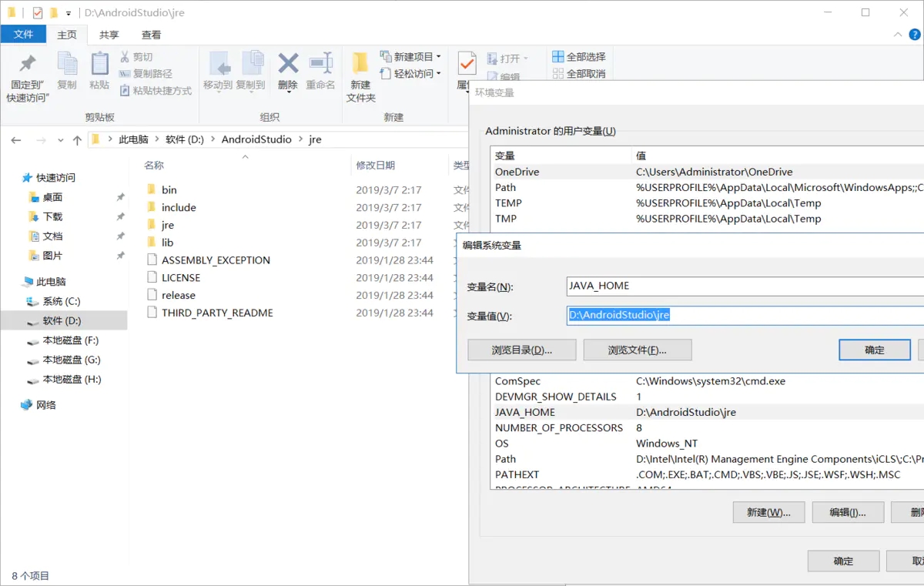Click 全部选择 select all
Screen dimensions: 924x586
click(579, 57)
